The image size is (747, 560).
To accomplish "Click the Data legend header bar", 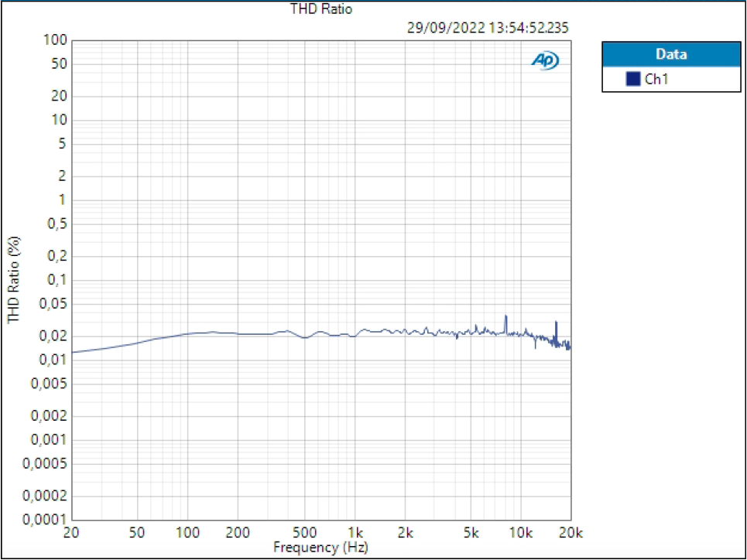I will (671, 54).
